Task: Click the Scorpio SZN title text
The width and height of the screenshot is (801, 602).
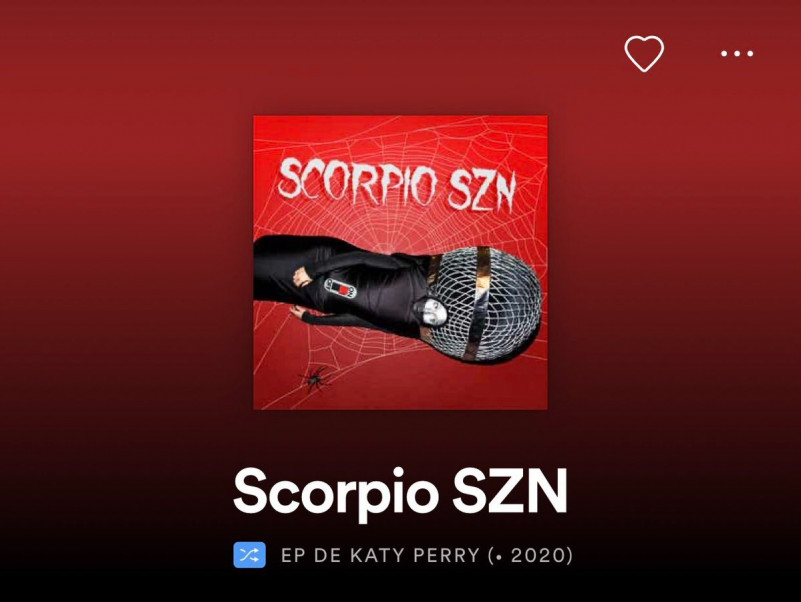Action: 400,492
